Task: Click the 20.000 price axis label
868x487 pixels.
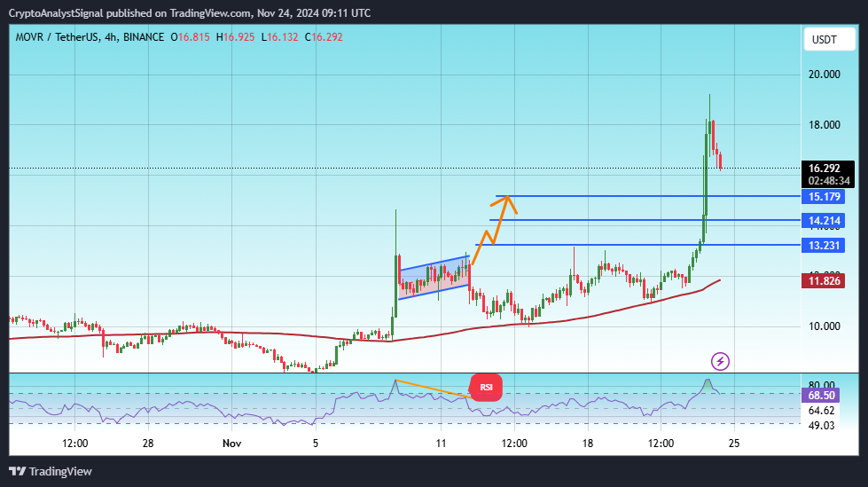Action: (x=825, y=75)
